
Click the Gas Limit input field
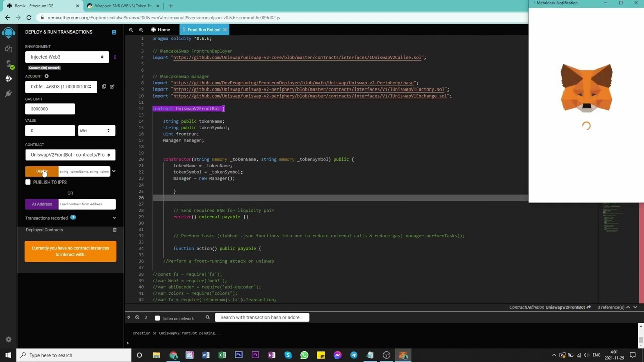(50, 109)
